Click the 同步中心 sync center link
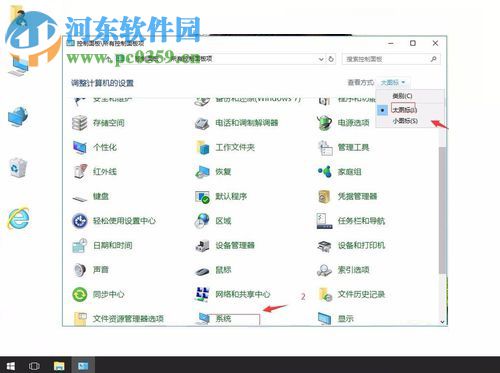Viewport: 500px width, 373px height. pyautogui.click(x=108, y=294)
